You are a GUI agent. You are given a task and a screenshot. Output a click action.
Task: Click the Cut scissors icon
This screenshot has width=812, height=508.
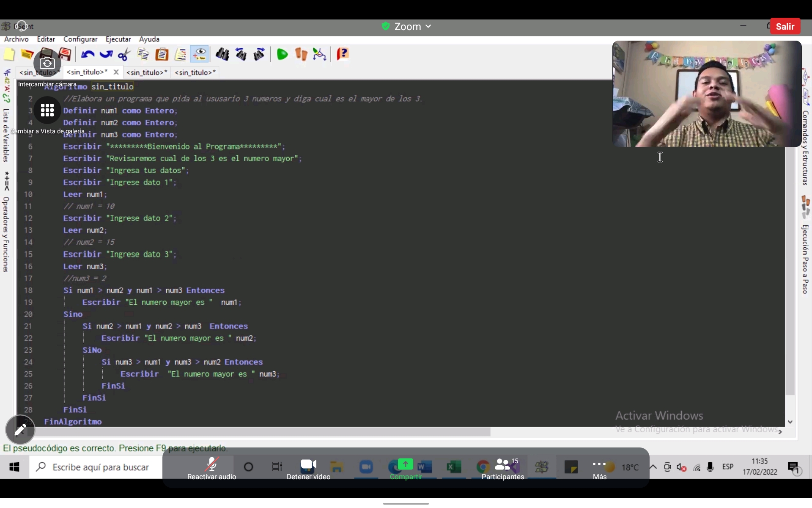pos(124,55)
